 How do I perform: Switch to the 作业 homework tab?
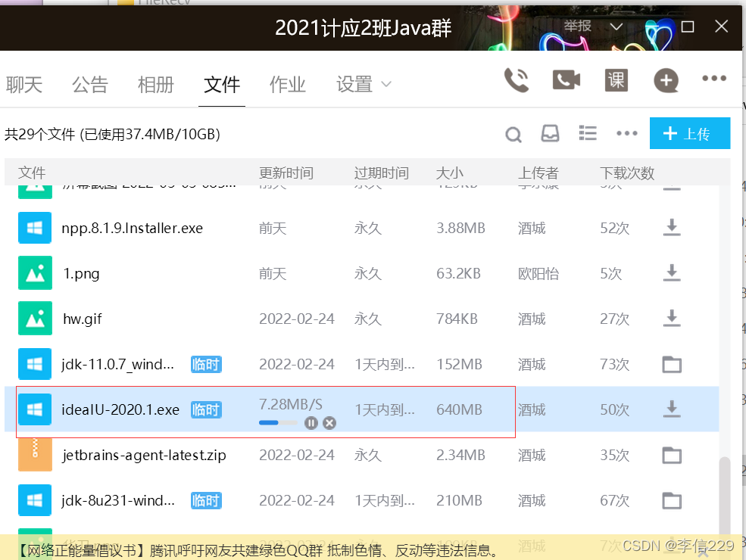[x=287, y=85]
